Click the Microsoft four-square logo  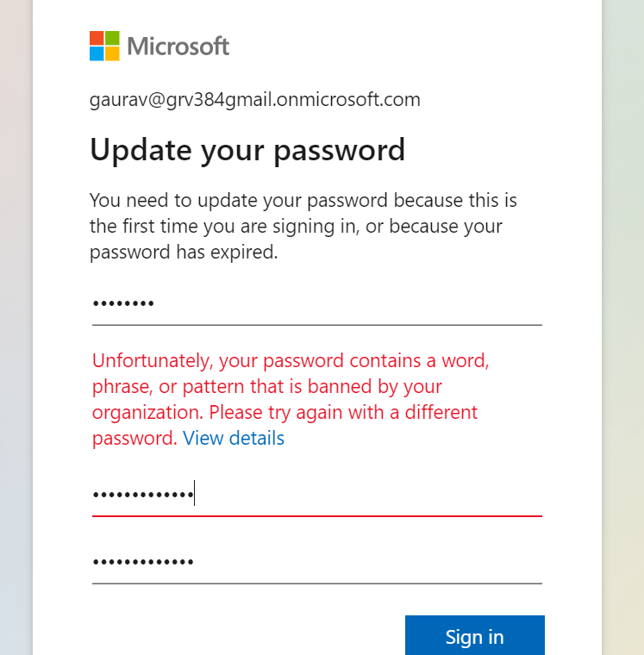tap(104, 46)
